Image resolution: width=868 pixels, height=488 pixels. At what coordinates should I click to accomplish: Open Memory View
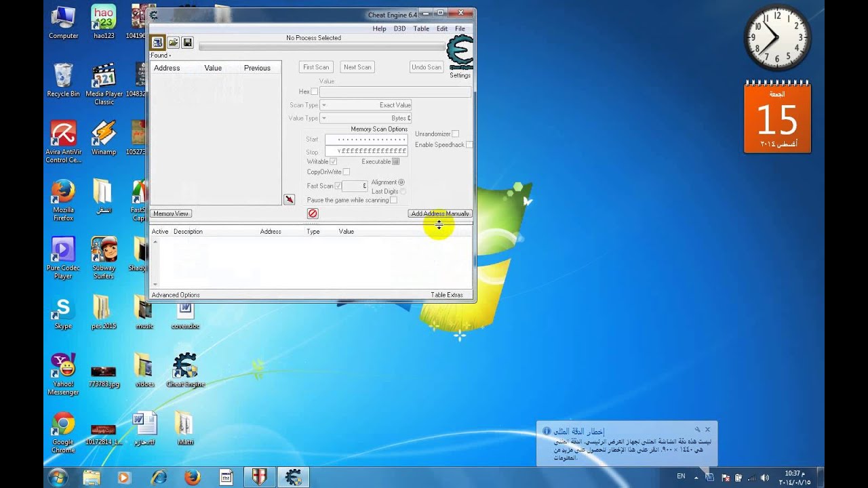pyautogui.click(x=171, y=213)
